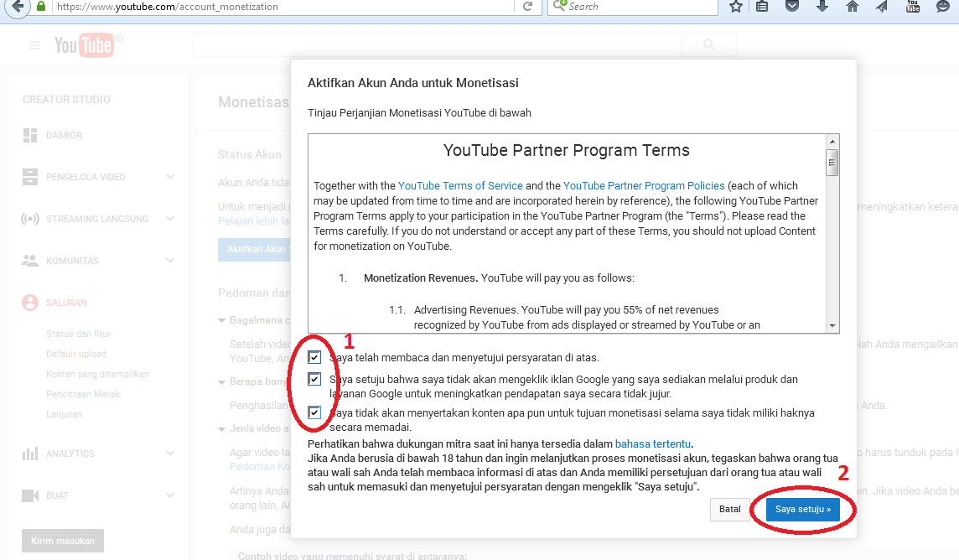Click the Pocket toolbar icon
959x560 pixels.
(792, 6)
